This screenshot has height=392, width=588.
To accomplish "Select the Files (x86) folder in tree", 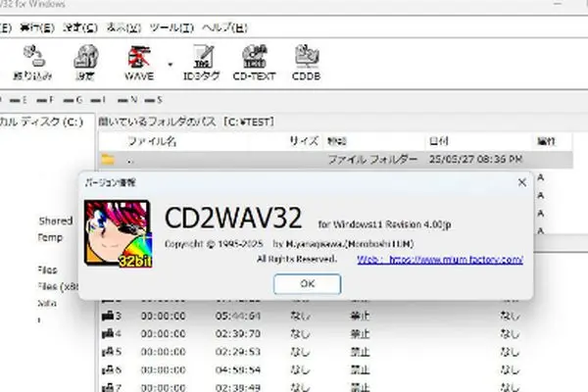I will tap(58, 286).
